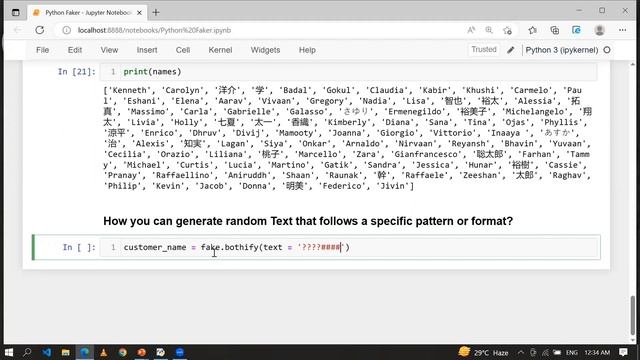640x360 pixels.
Task: Open the notification center icon
Action: click(623, 352)
